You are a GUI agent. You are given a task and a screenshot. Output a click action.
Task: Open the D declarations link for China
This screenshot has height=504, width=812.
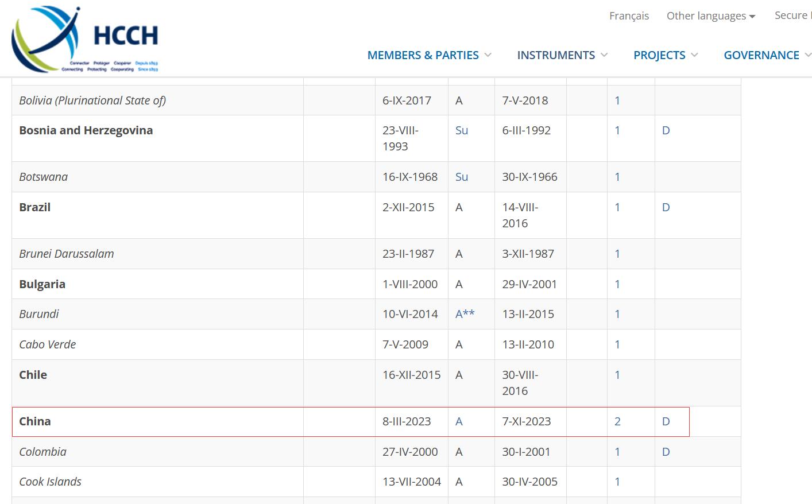point(666,421)
